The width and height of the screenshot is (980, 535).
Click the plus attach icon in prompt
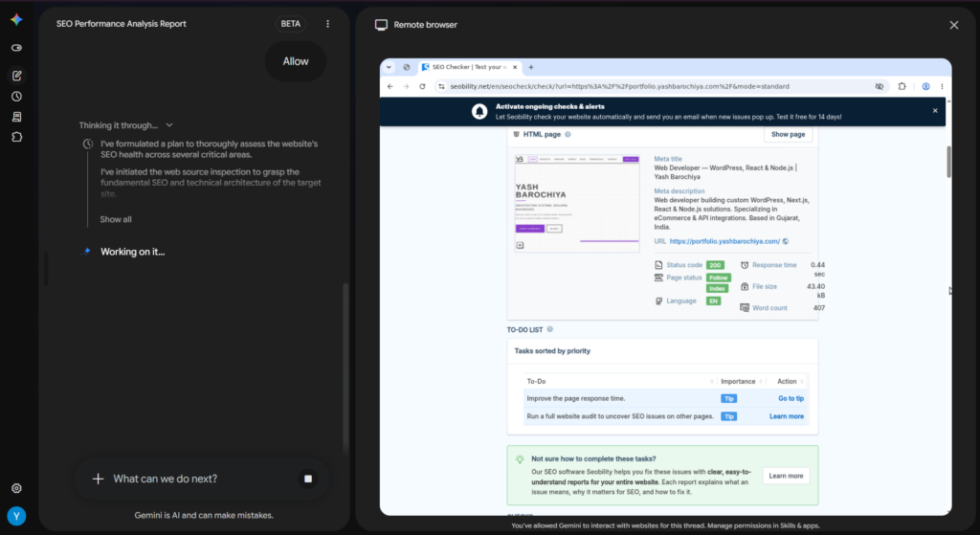(x=98, y=479)
